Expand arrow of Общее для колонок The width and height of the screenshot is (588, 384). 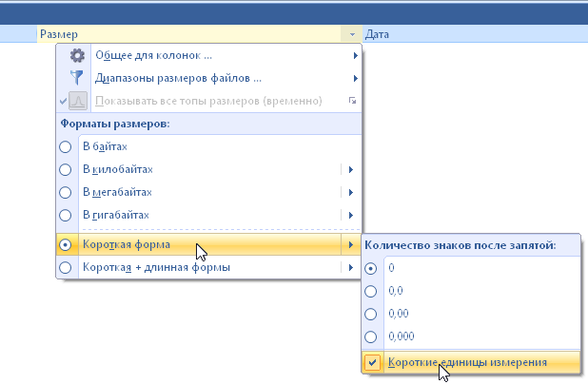[355, 55]
